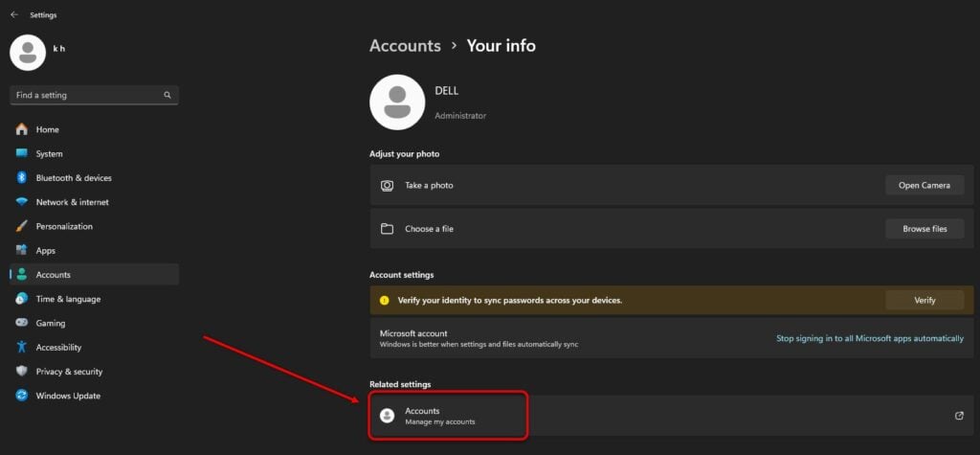Click the Microsoft account text
Image resolution: width=980 pixels, height=455 pixels.
pos(413,333)
